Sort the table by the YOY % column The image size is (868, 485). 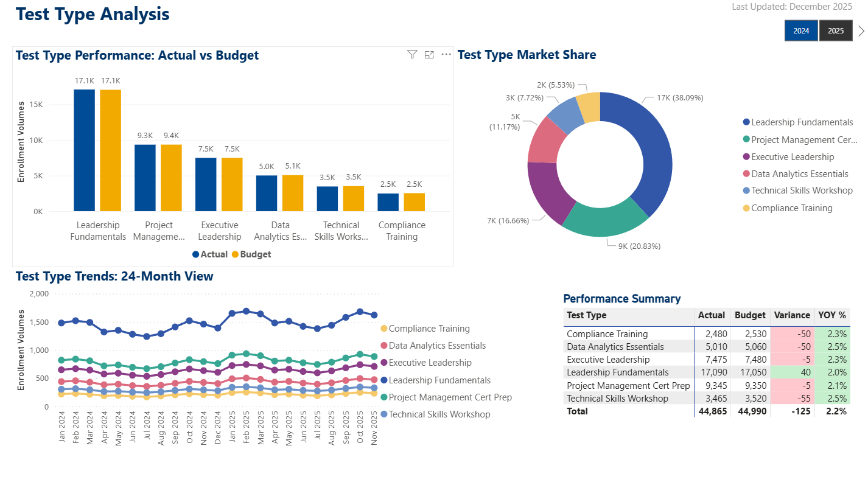831,315
